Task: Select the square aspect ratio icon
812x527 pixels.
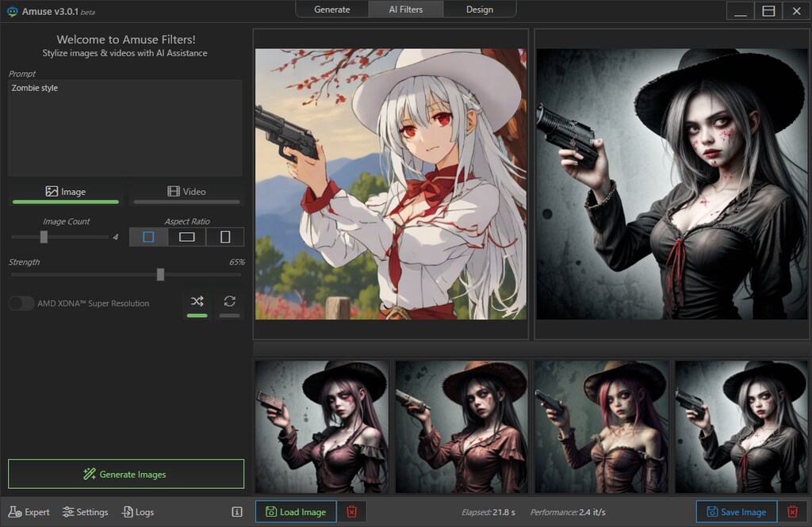Action: click(147, 236)
